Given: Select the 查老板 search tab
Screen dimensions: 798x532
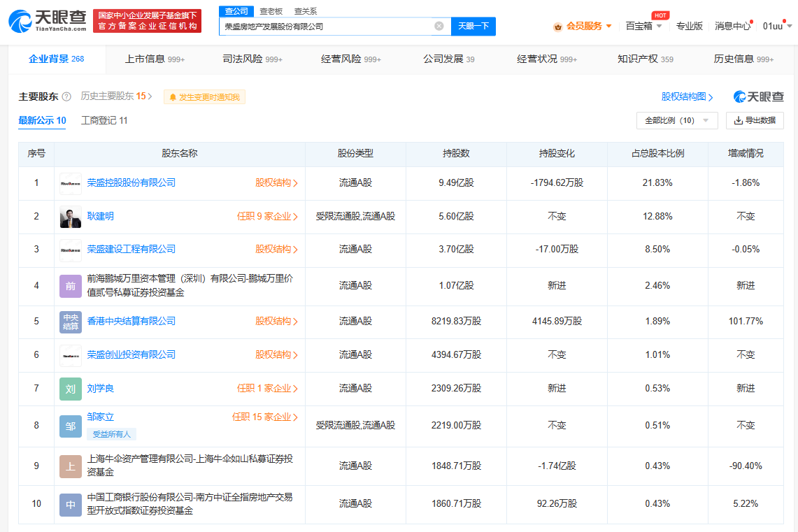Looking at the screenshot, I should [x=271, y=11].
